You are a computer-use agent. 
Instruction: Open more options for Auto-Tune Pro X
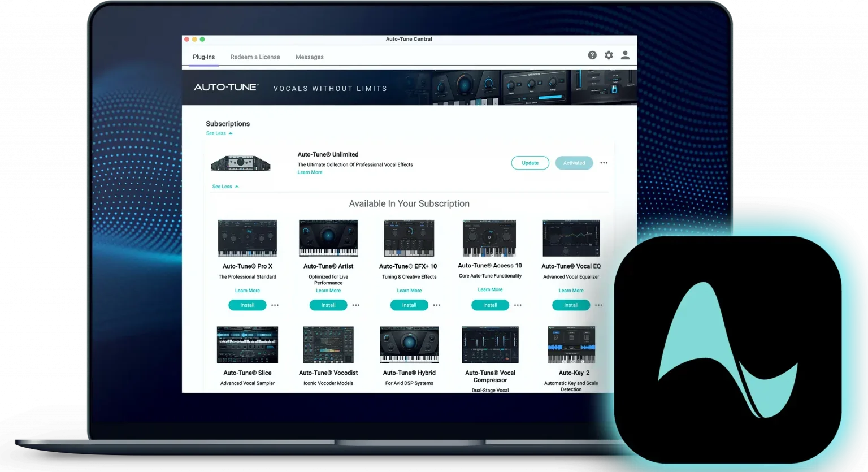(275, 305)
